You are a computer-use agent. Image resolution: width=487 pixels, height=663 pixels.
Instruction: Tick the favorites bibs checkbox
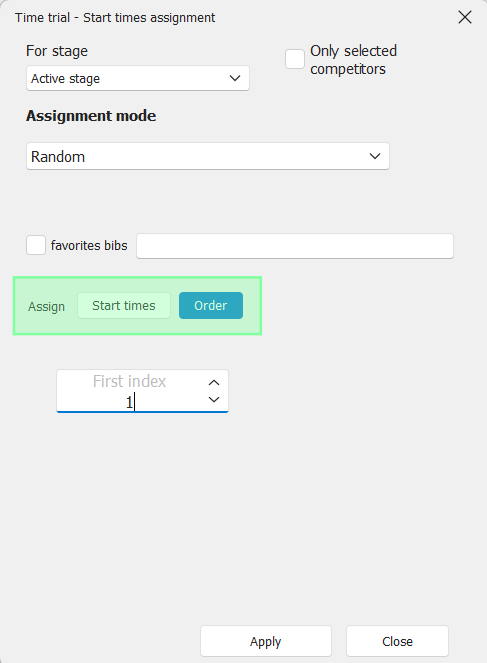(x=36, y=245)
